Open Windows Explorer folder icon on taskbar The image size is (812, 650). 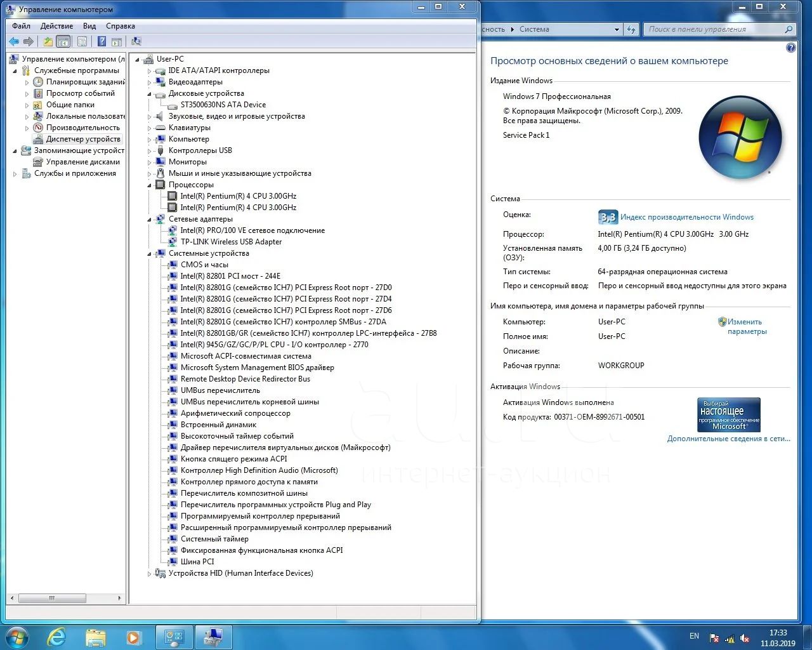coord(95,637)
